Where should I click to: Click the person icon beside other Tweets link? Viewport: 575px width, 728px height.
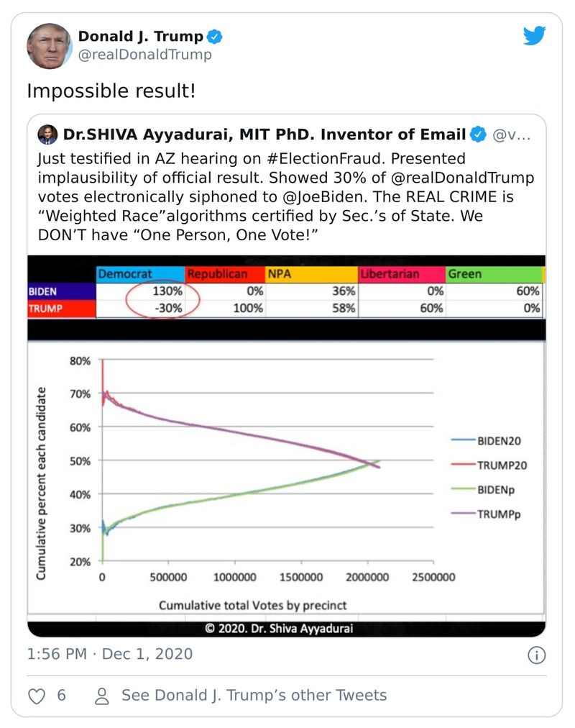point(102,695)
